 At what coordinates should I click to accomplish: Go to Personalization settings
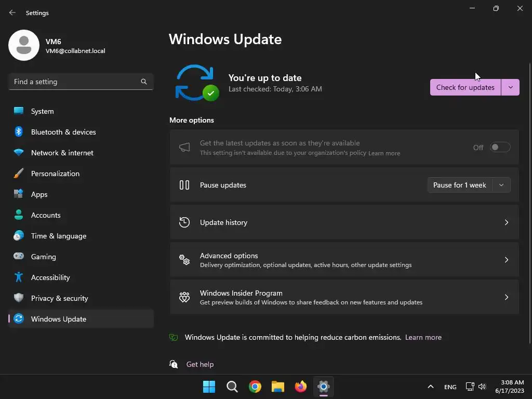point(81,174)
